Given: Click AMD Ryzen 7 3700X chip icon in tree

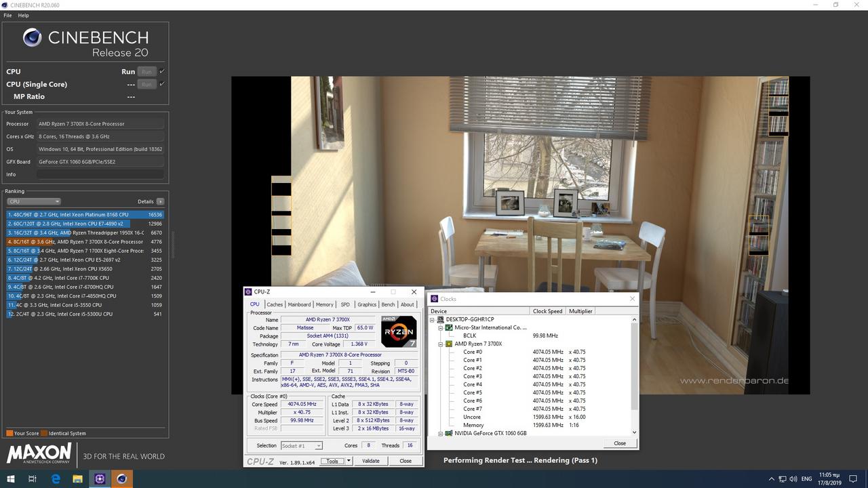Looking at the screenshot, I should (x=449, y=344).
